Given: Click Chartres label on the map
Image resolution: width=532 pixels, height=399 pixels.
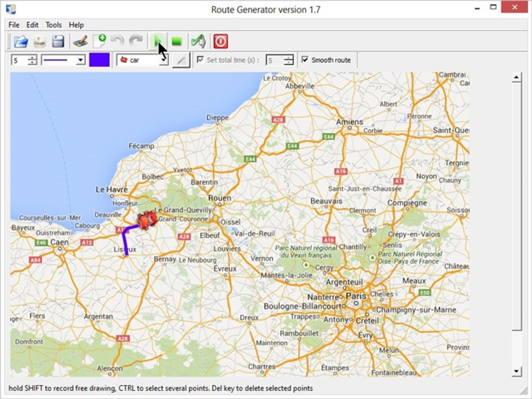Looking at the screenshot, I should tap(262, 366).
